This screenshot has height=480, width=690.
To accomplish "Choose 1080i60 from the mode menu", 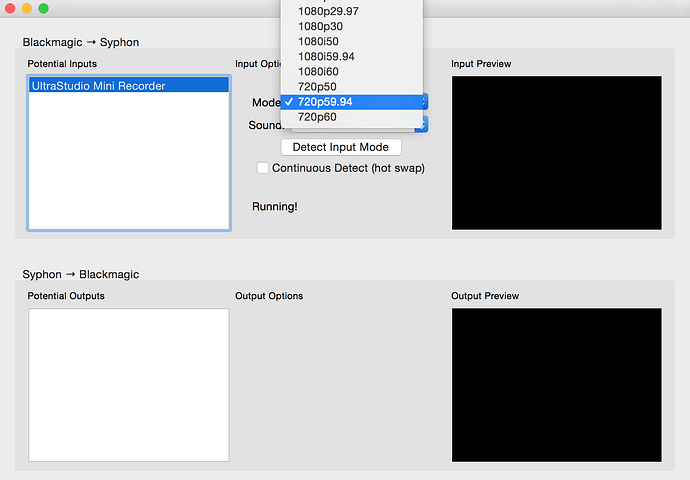I will 319,71.
